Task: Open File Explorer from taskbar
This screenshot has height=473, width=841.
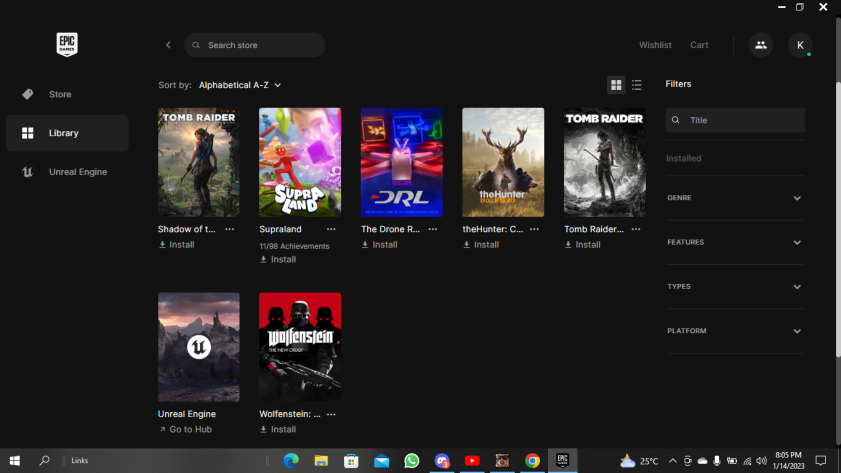Action: point(321,461)
